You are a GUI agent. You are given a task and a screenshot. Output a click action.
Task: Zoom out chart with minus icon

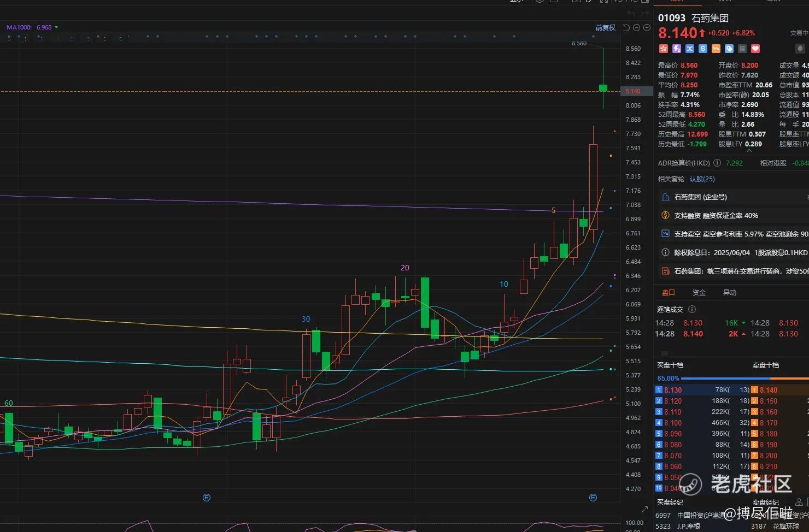(637, 27)
